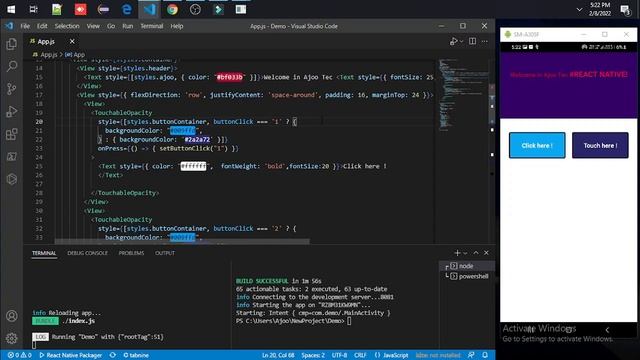Show hidden tray icons chevron

[579, 9]
